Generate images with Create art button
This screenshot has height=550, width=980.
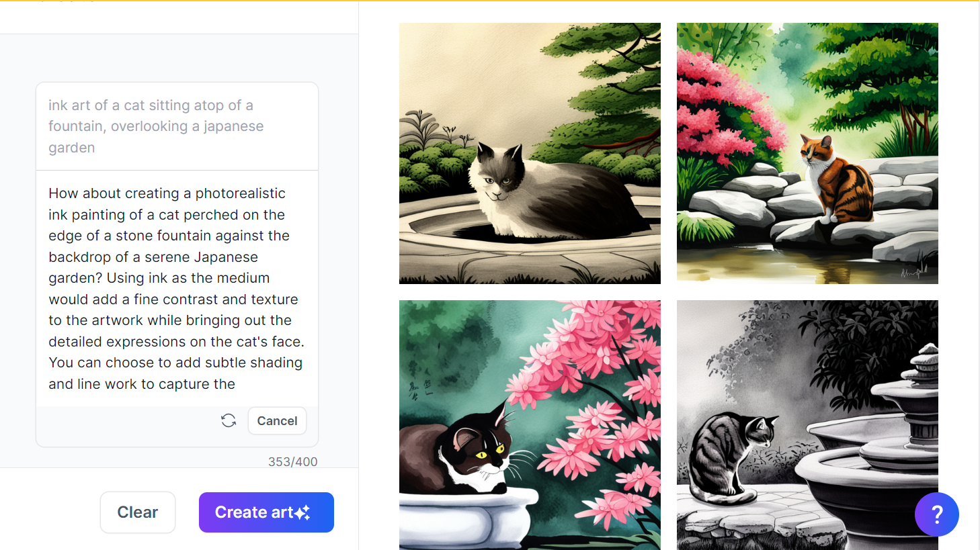266,512
